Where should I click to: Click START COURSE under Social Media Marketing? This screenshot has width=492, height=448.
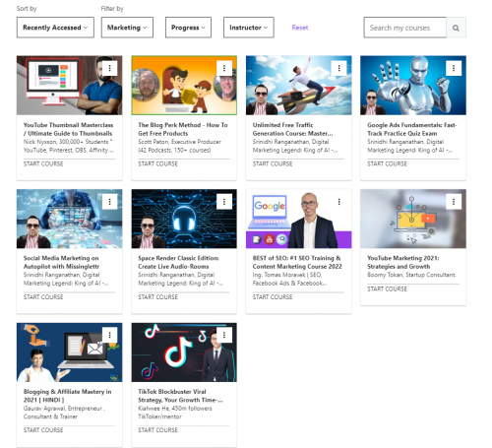coord(43,297)
